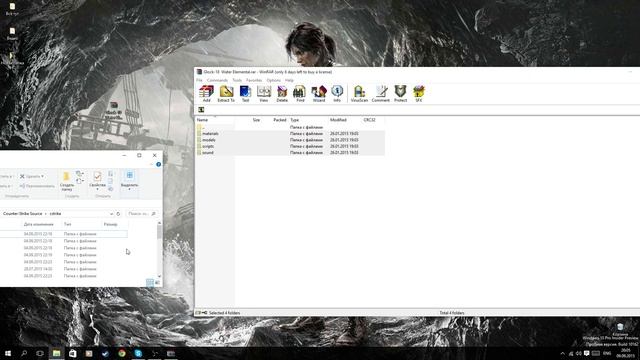Expand the Explorer address bar history dropdown

coord(111,213)
